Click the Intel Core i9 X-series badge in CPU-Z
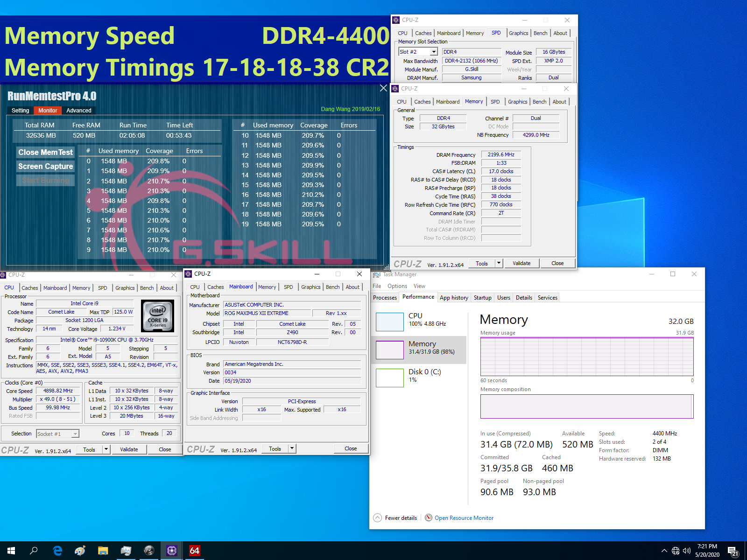This screenshot has height=560, width=747. pos(157,316)
